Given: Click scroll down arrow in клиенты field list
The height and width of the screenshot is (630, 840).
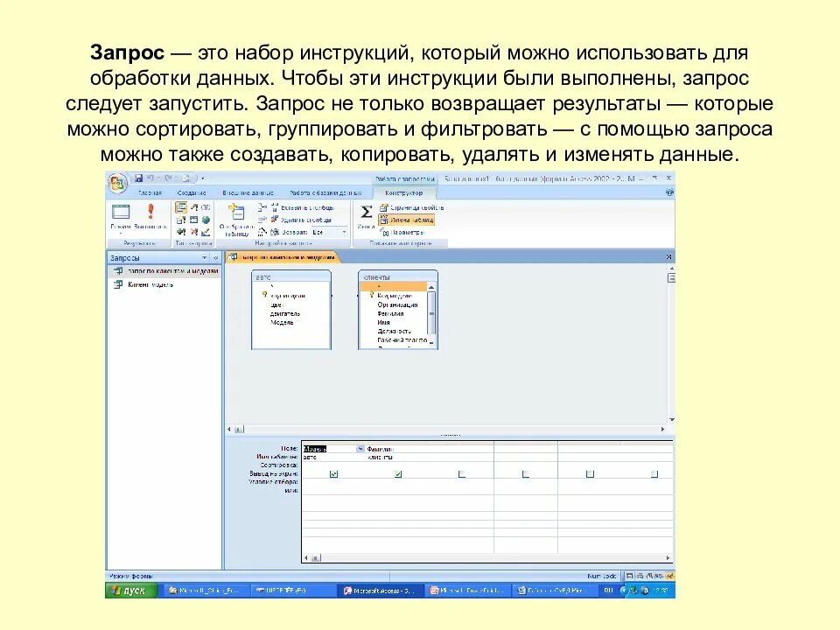Looking at the screenshot, I should click(431, 342).
